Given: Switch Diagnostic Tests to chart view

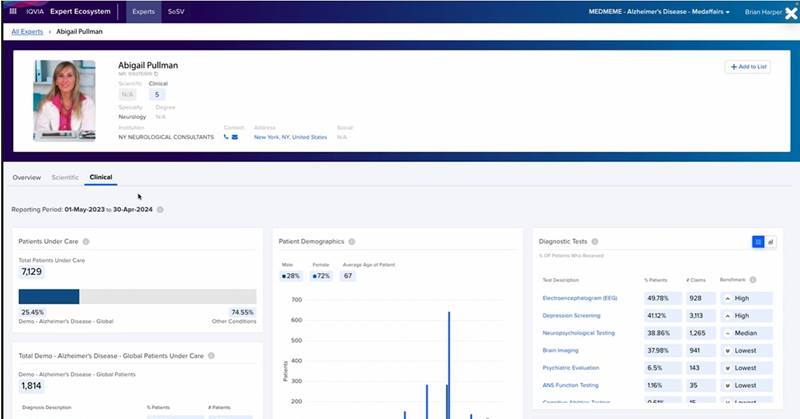Looking at the screenshot, I should 770,242.
